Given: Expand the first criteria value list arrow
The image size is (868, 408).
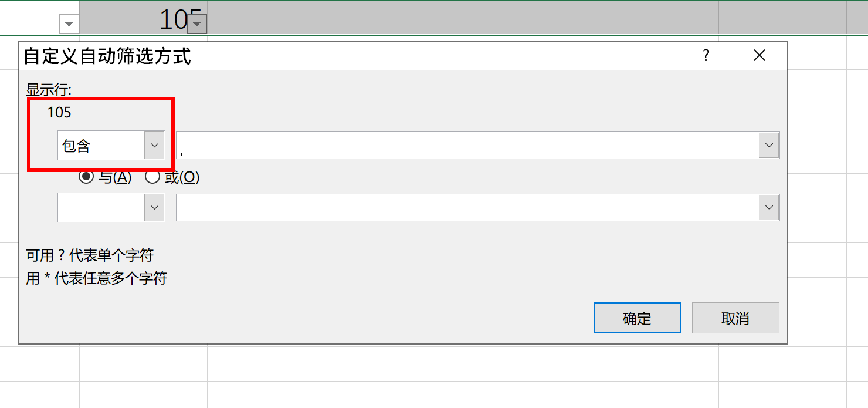Looking at the screenshot, I should [769, 146].
